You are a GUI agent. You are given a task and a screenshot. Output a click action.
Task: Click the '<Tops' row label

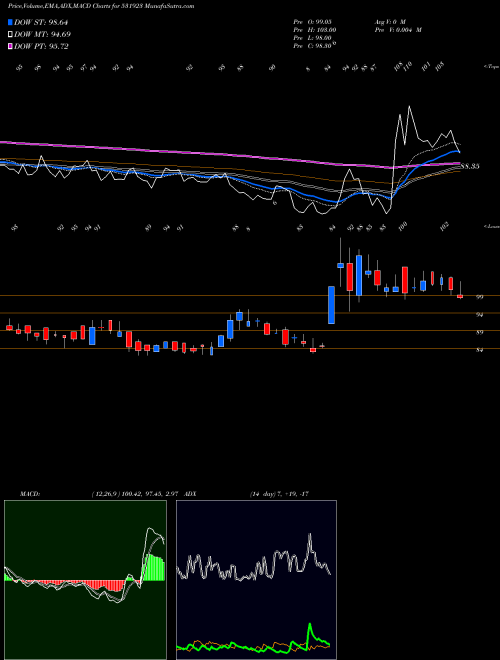491,67
